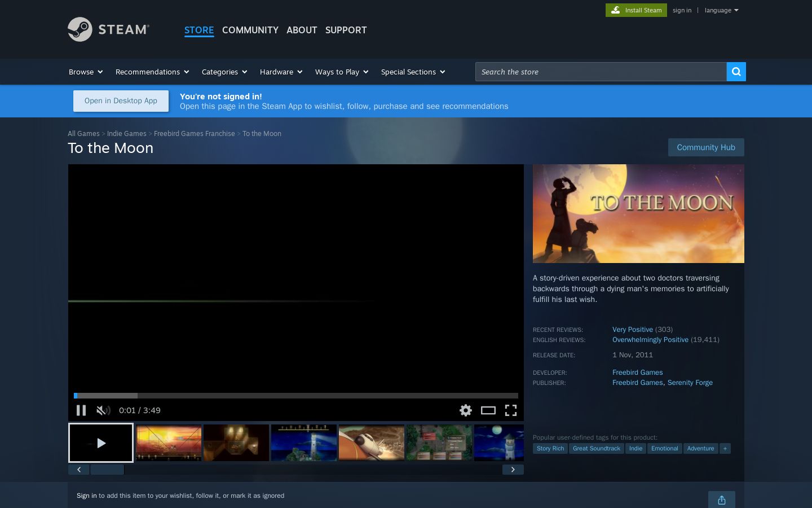812x508 pixels.
Task: Open video settings gear
Action: click(466, 410)
